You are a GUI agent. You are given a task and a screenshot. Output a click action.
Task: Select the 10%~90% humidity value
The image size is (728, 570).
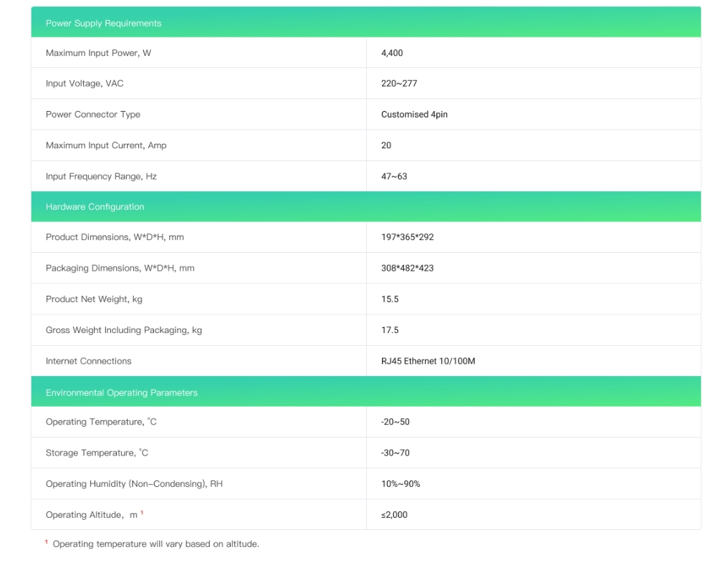401,484
